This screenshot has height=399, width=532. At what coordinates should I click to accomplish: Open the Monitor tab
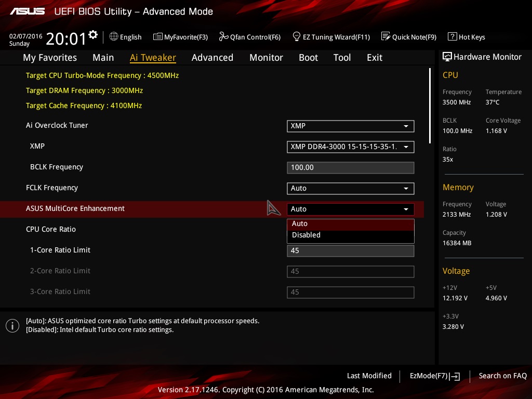266,58
